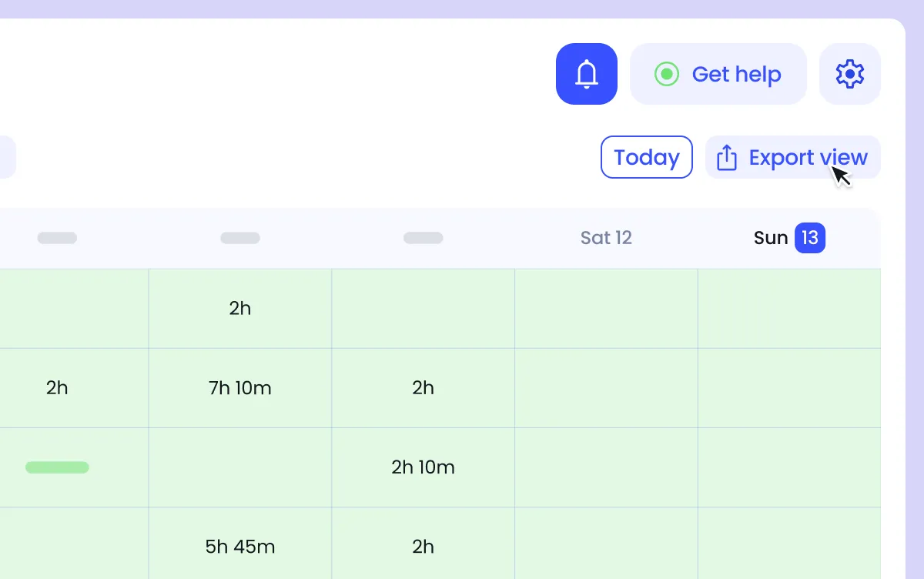This screenshot has width=924, height=579.
Task: Click the leftmost 2h entry
Action: 57,388
